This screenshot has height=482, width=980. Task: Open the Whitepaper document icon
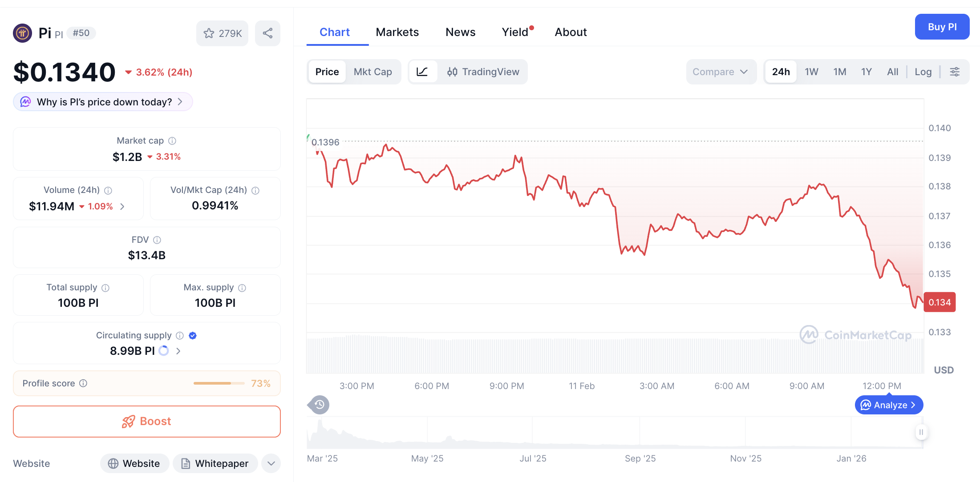click(x=185, y=463)
